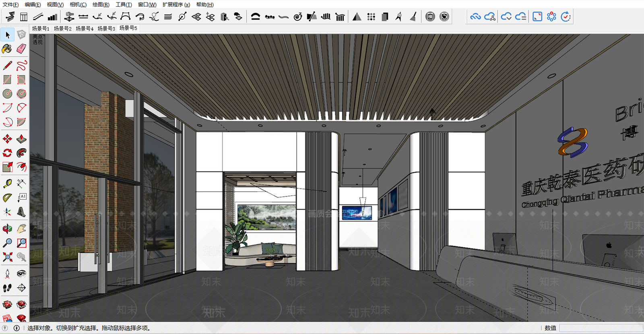
Task: Switch to scene tab 场景号1
Action: pos(41,29)
